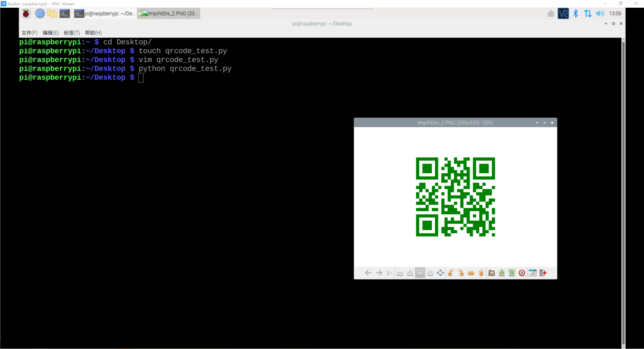
Task: Open the terminal window shade dropdown
Action: [x=606, y=23]
